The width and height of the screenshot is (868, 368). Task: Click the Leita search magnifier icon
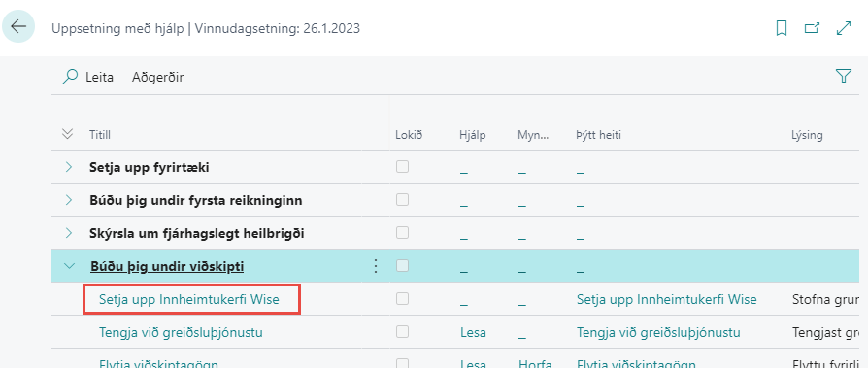[x=70, y=77]
